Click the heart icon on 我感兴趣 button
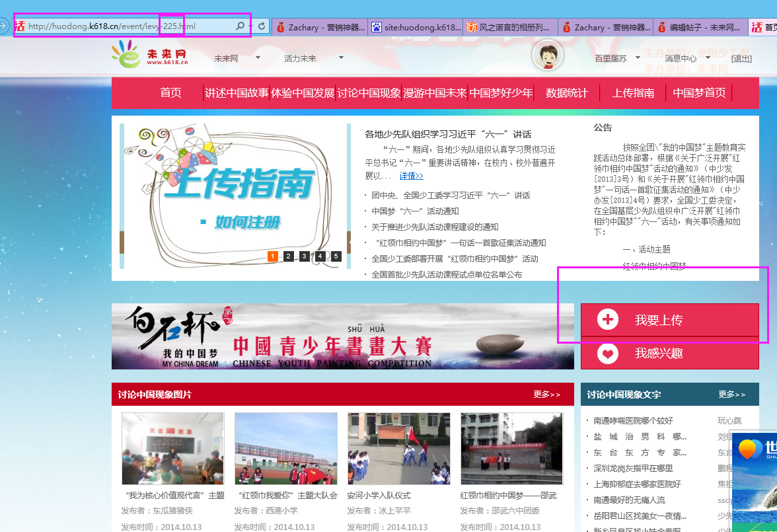Viewport: 777px width, 532px height. [607, 354]
